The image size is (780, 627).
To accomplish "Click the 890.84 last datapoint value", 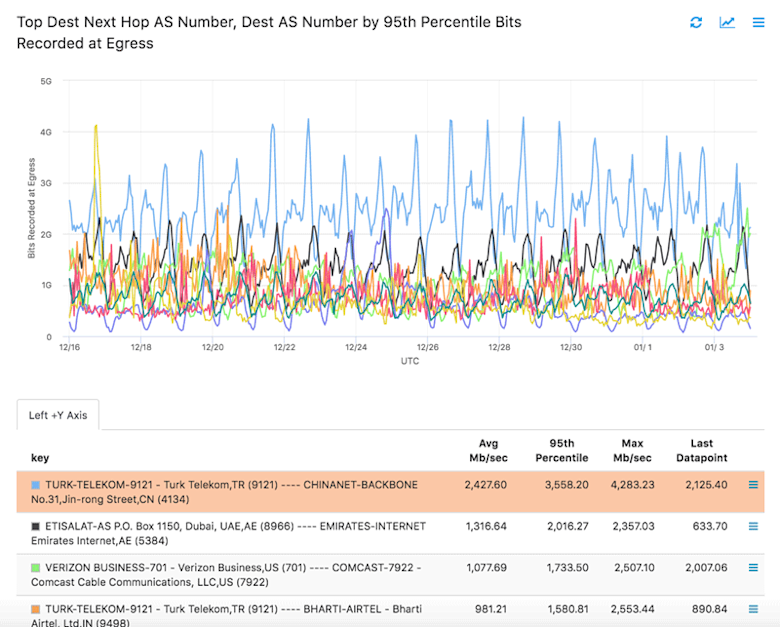I will pyautogui.click(x=709, y=609).
